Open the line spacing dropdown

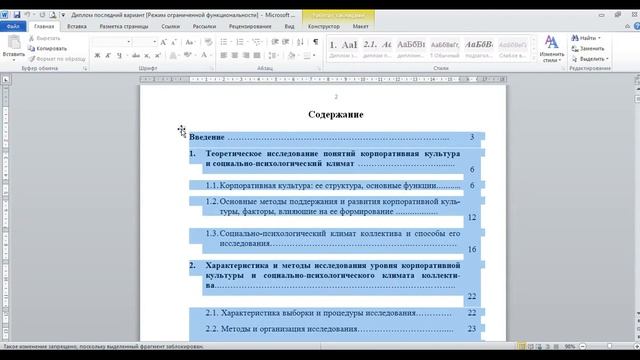tap(273, 55)
